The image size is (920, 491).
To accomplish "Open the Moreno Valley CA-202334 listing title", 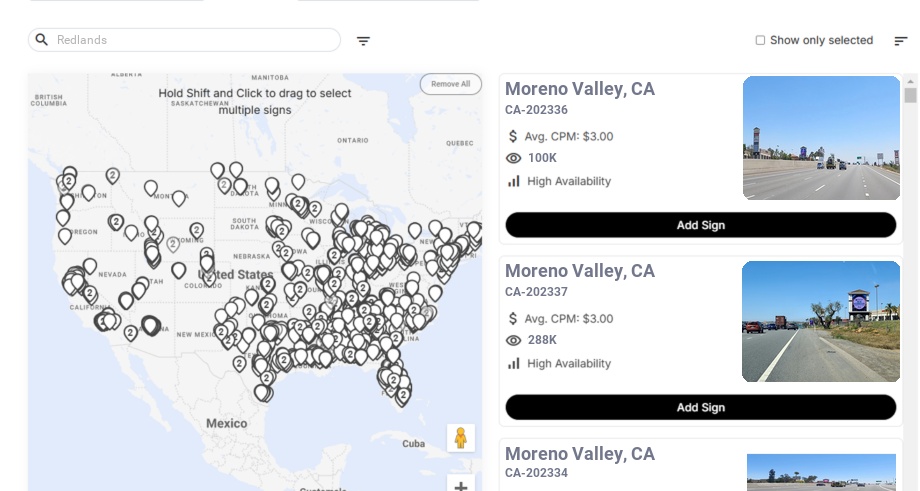I will click(x=579, y=454).
